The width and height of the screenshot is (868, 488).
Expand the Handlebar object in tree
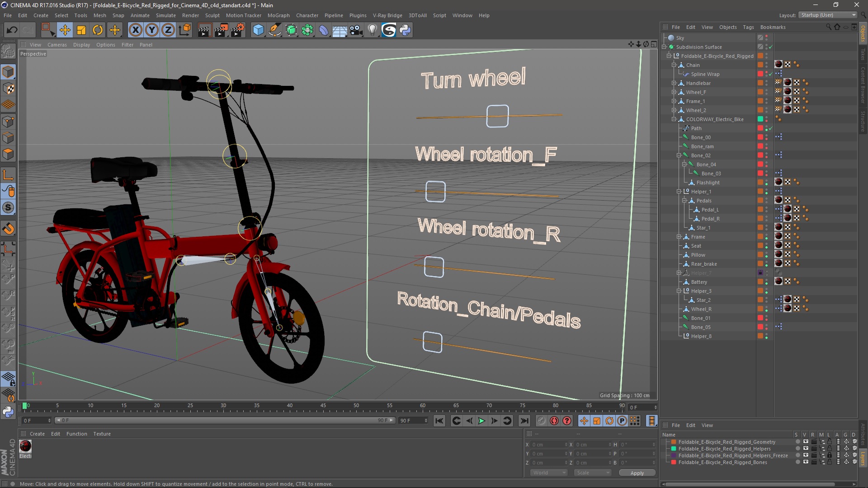pos(674,83)
